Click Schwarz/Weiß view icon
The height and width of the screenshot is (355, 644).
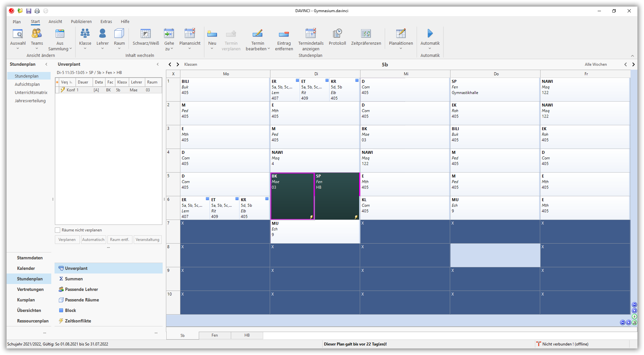(146, 34)
